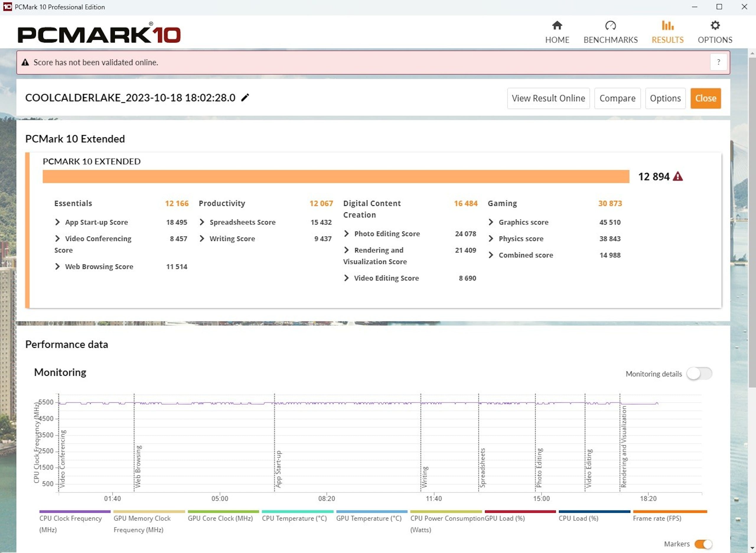Minimize the PCMark 10 window

pos(695,7)
